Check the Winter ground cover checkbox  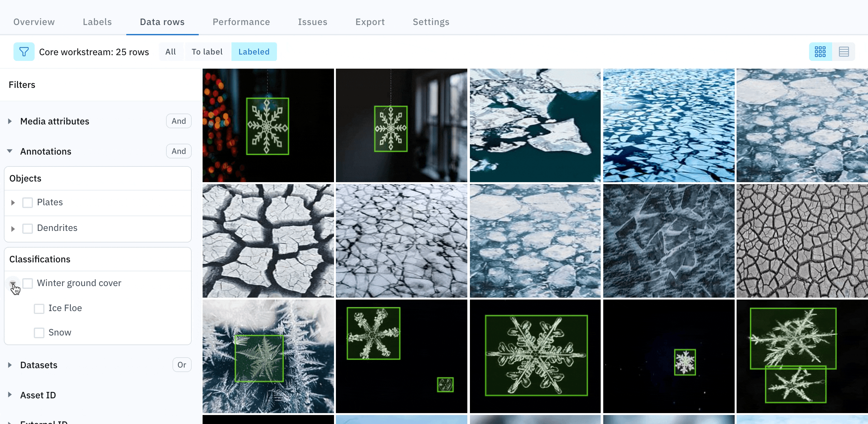pos(28,283)
